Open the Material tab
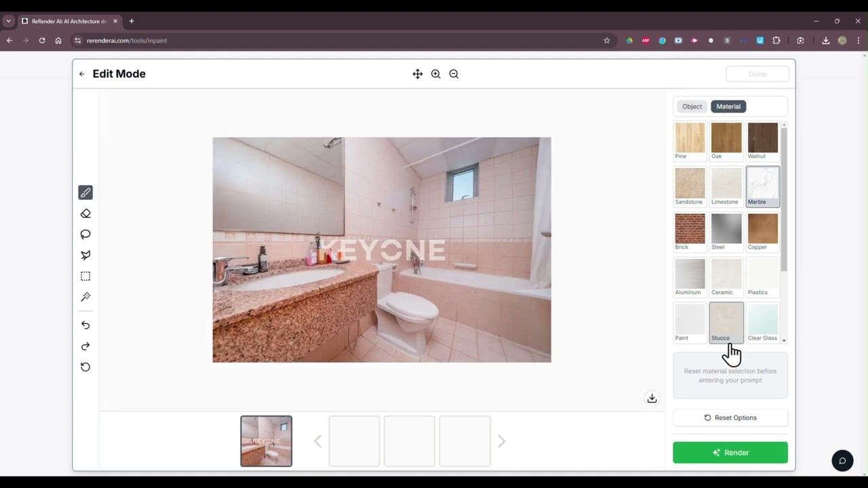Screen dimensions: 868x488 coord(728,106)
